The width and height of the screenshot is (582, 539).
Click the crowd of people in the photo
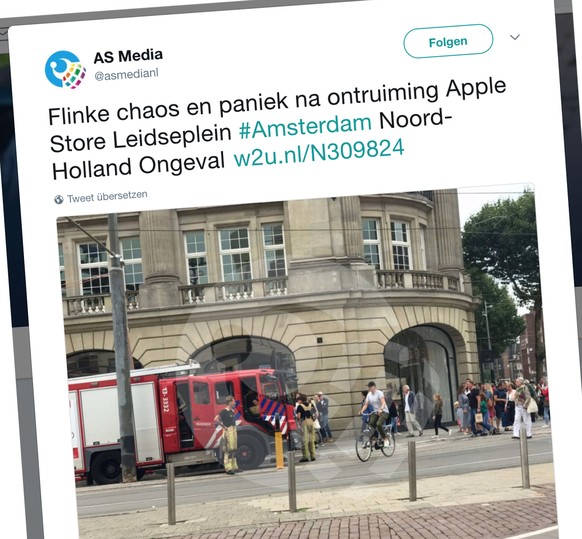pos(497,406)
